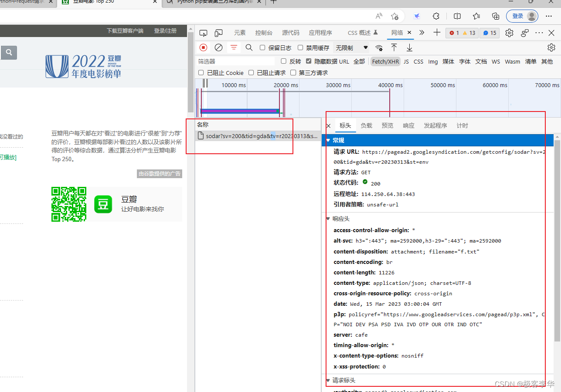Click the 20000 ms timeline marker

[x=286, y=85]
